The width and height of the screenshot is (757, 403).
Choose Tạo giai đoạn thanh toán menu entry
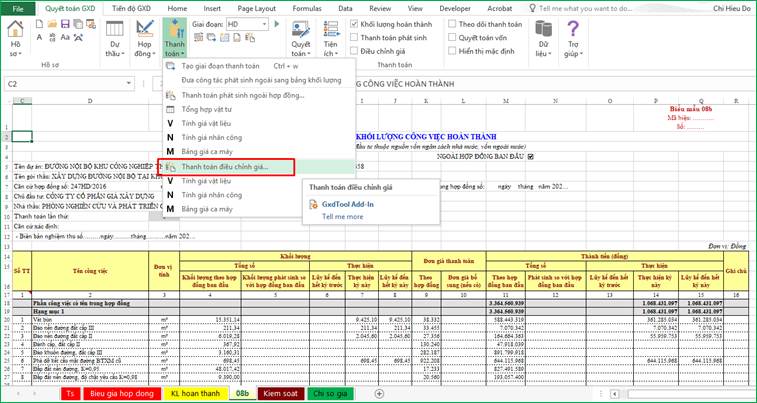click(222, 66)
